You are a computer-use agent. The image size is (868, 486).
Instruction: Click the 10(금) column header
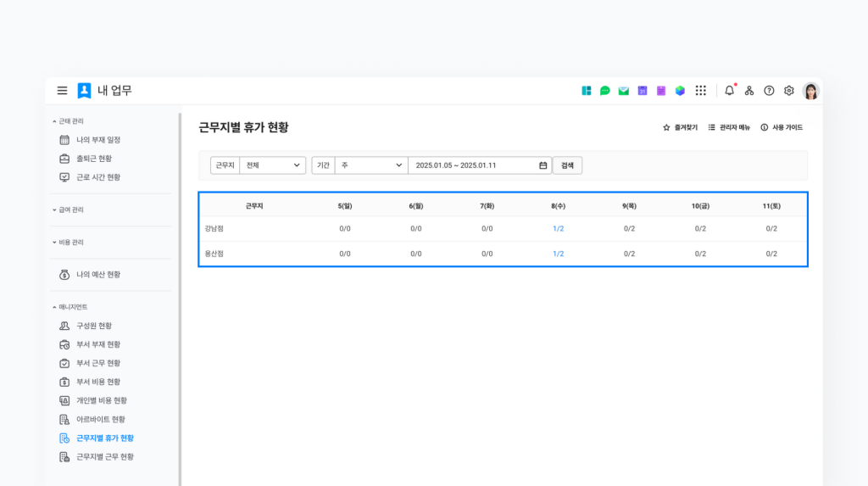[700, 206]
